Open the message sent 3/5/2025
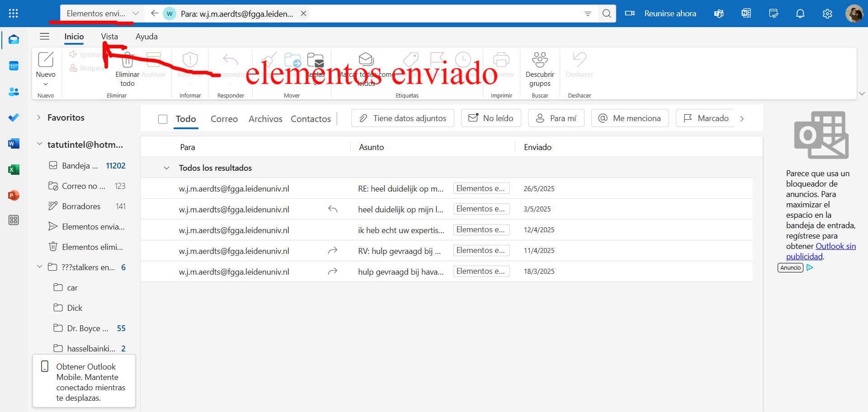Screen dimensions: 868x412 447,209
